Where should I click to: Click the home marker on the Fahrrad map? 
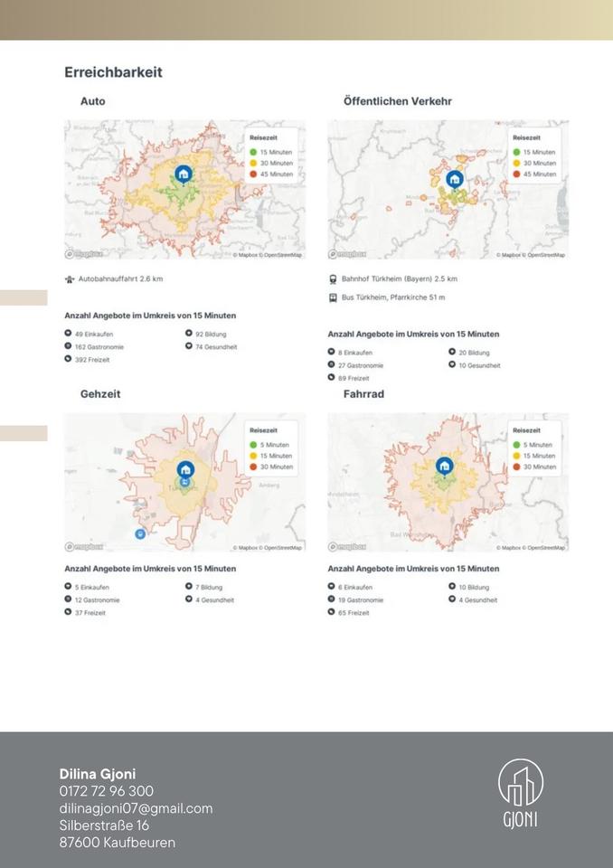point(444,466)
